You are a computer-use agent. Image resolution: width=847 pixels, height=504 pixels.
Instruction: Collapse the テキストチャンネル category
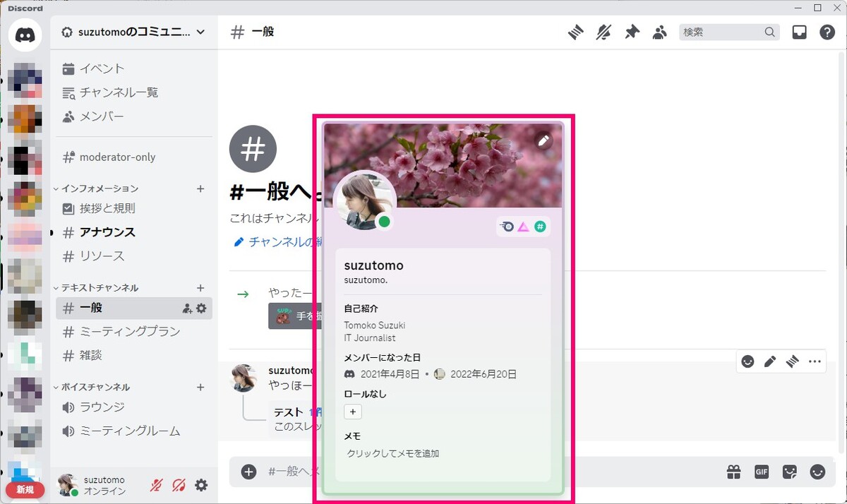(96, 288)
